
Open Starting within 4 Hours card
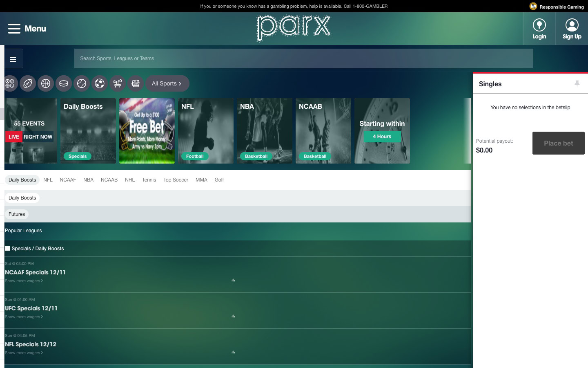382,131
